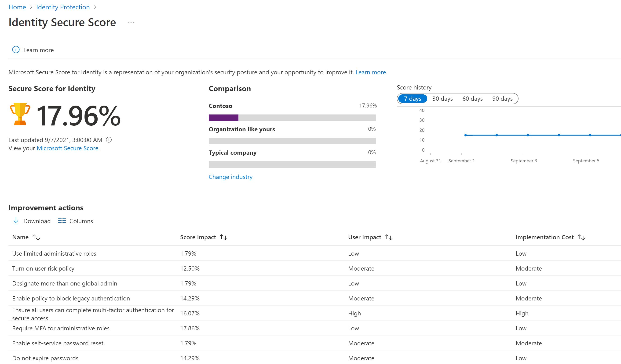Navigate to Home breadcrumb
Screen dimensions: 621x364
(17, 7)
